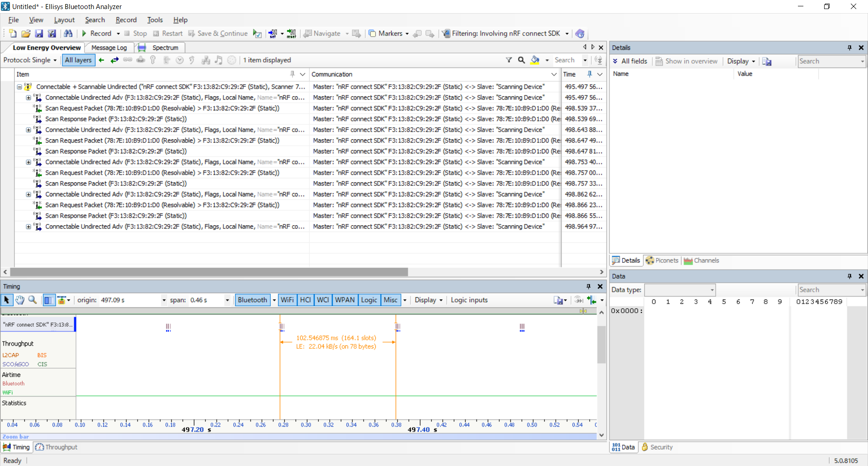868x466 pixels.
Task: Click the magnifier search icon in the overview toolbar
Action: pyautogui.click(x=522, y=60)
